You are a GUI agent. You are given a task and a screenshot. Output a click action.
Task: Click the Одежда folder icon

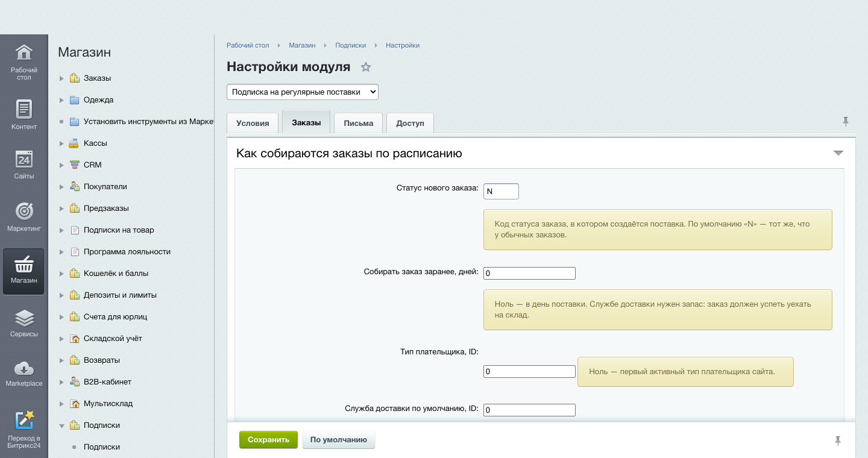[75, 99]
